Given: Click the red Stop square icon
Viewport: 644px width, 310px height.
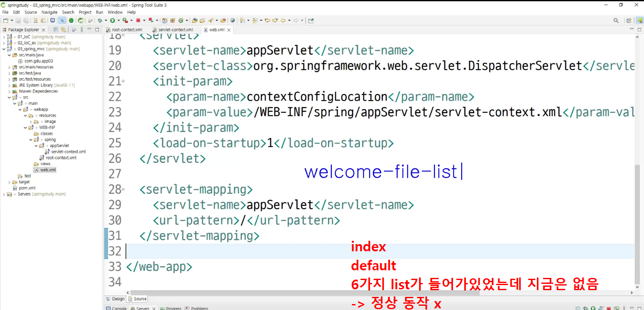Looking at the screenshot, I should 138,20.
